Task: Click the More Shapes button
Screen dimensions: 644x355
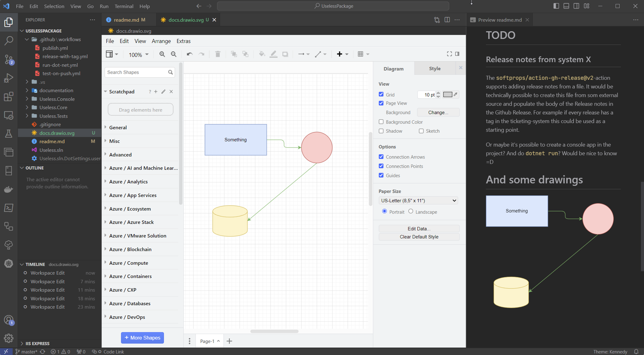Action: tap(142, 338)
